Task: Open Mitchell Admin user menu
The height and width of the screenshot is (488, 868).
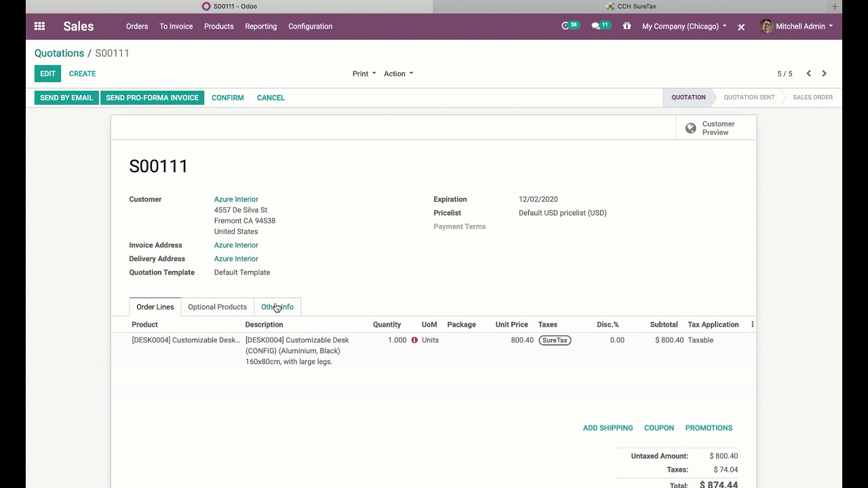Action: [x=797, y=26]
